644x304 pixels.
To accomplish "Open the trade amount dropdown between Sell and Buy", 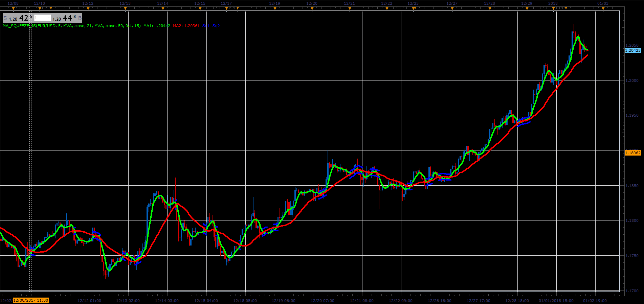I will coord(42,18).
